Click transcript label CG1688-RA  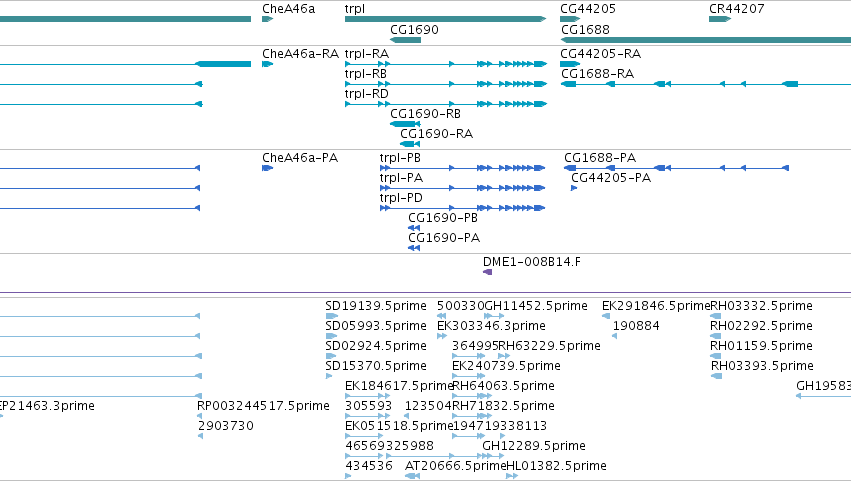tap(597, 74)
